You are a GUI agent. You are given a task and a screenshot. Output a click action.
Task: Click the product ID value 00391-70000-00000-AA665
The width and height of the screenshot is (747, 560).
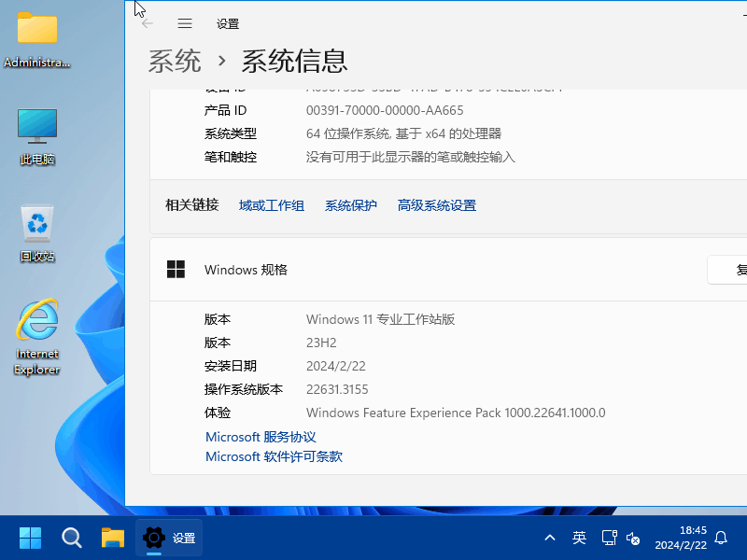tap(385, 110)
